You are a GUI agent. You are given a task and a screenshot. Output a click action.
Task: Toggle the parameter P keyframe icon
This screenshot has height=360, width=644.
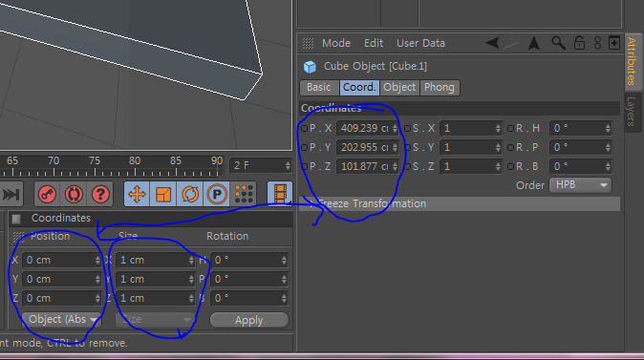tap(217, 194)
